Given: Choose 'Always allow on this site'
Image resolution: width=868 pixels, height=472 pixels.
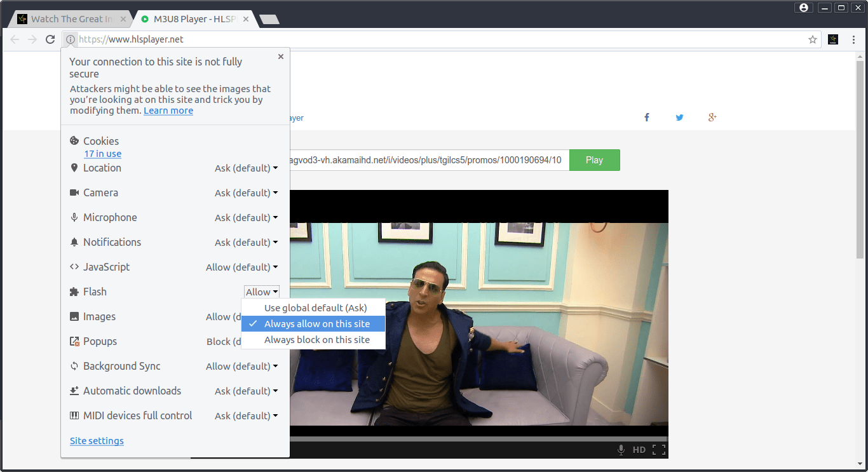Looking at the screenshot, I should pos(313,324).
